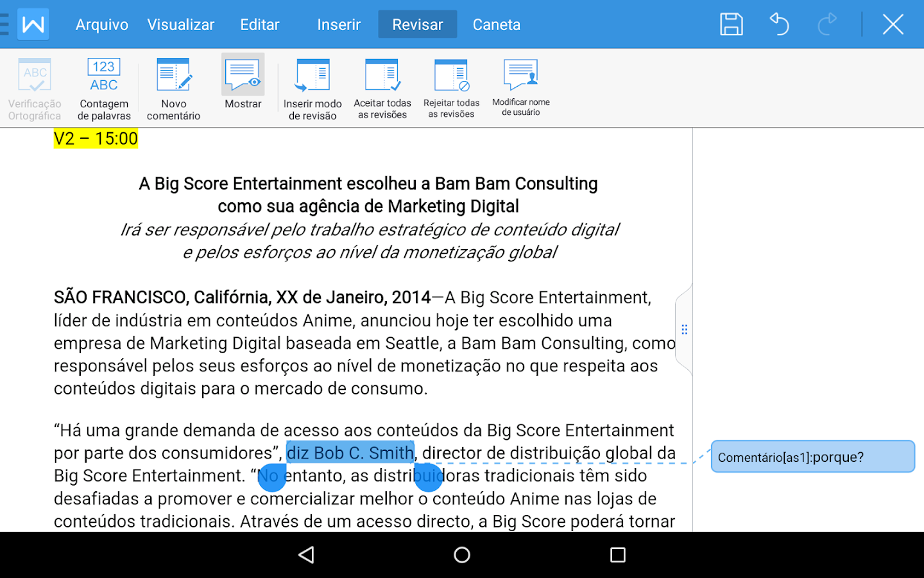This screenshot has width=924, height=578.
Task: Redo the last undone action
Action: [x=827, y=24]
